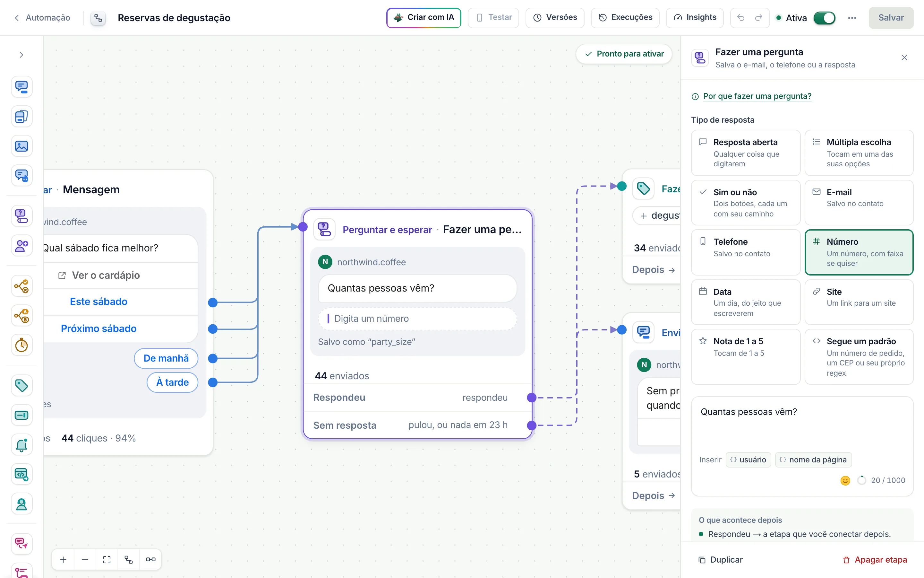
Task: Select the ask-a-question step icon in the sidebar
Action: point(21,216)
